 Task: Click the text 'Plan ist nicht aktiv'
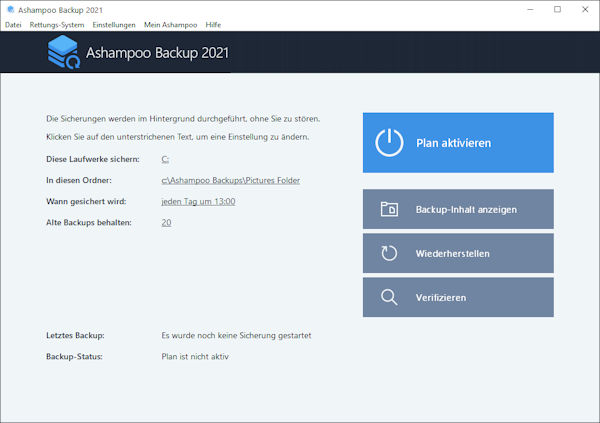coord(195,356)
